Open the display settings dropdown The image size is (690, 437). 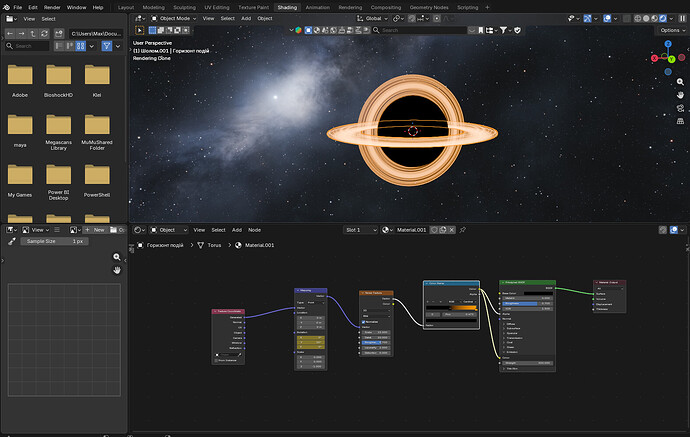(x=92, y=46)
